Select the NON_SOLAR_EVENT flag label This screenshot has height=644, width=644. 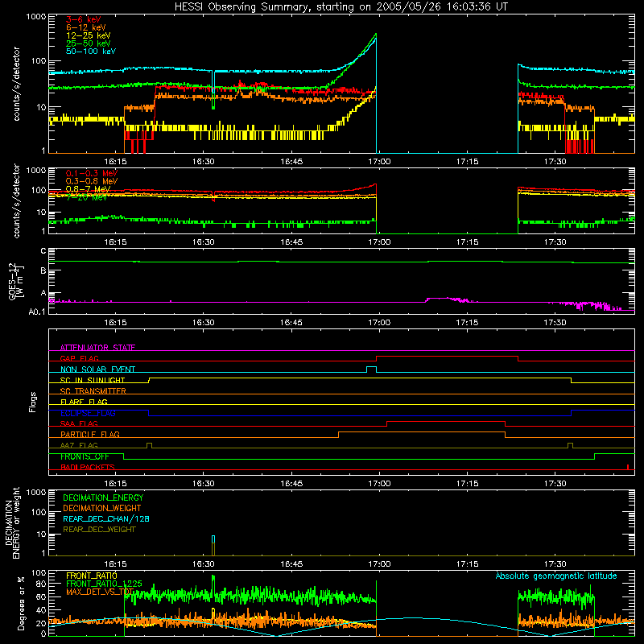point(97,369)
